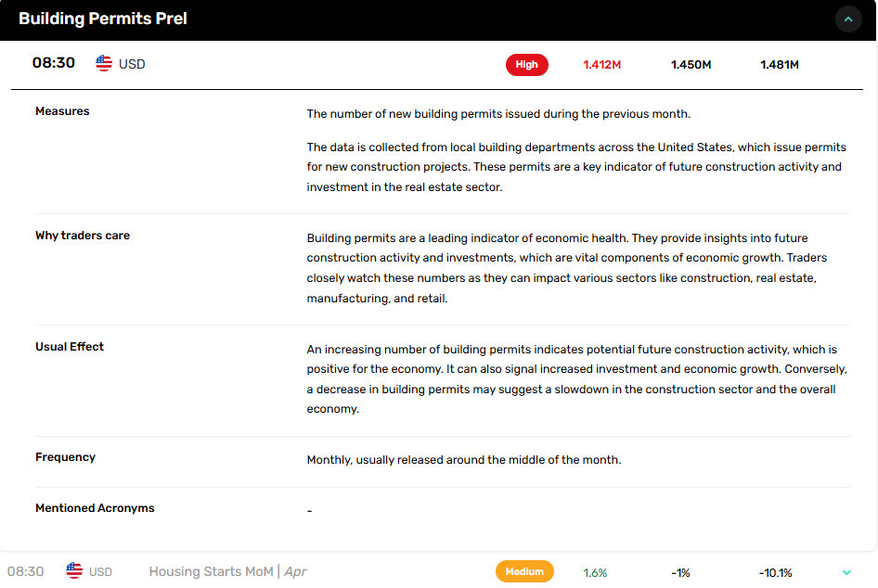The width and height of the screenshot is (878, 588).
Task: Click the forecast value 1.450M
Action: tap(691, 64)
